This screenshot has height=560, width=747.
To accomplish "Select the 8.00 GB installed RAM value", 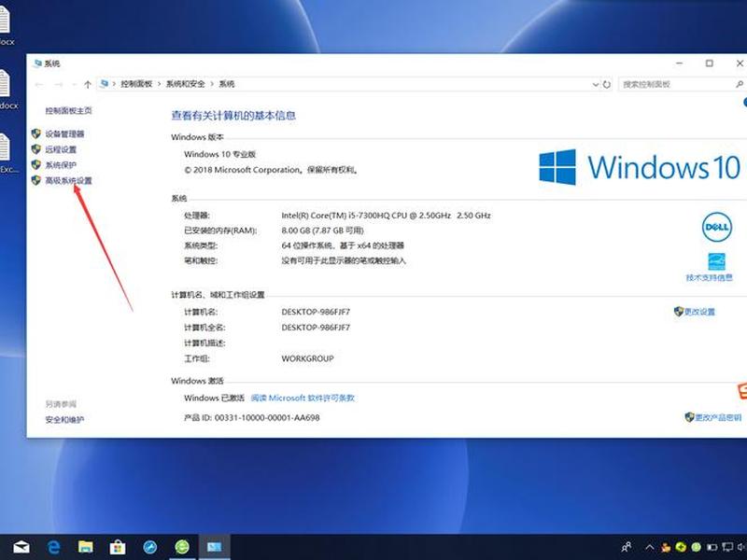I will pyautogui.click(x=322, y=231).
